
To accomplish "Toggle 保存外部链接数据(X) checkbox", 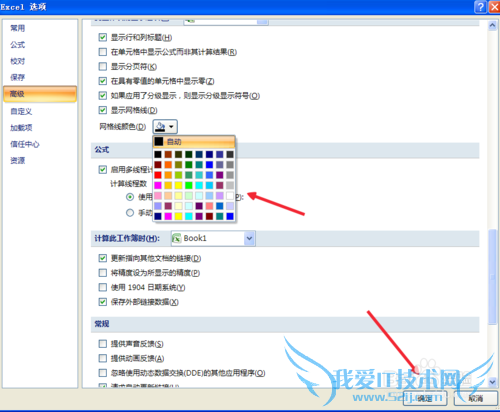I will 103,302.
